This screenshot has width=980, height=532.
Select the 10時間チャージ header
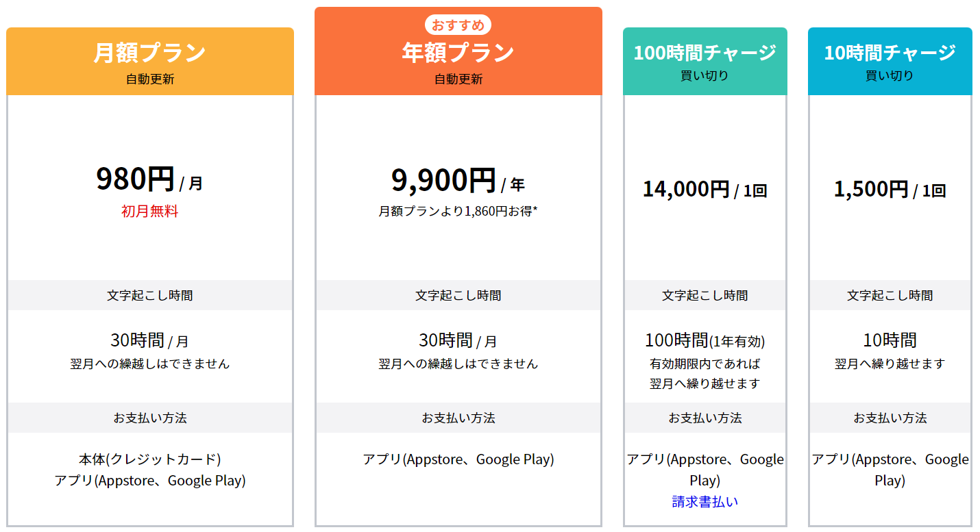point(890,62)
